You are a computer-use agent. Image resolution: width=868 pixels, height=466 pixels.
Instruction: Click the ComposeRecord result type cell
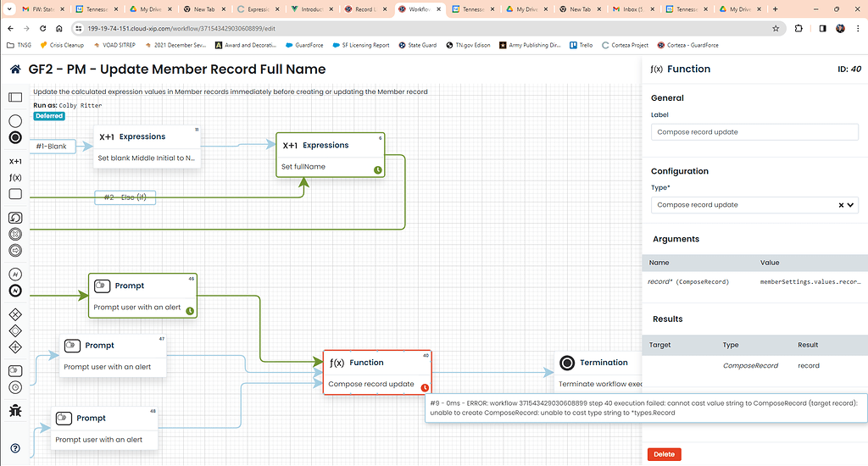[750, 366]
